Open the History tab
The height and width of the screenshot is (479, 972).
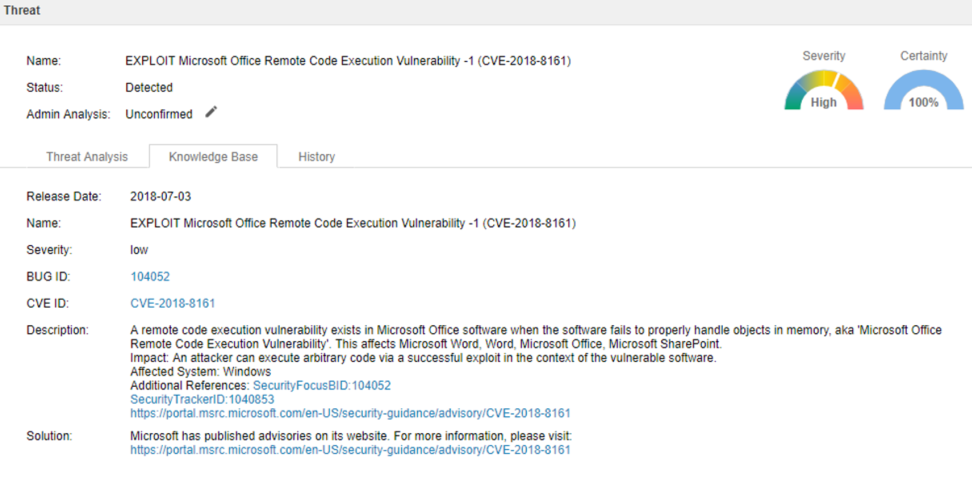pyautogui.click(x=316, y=157)
